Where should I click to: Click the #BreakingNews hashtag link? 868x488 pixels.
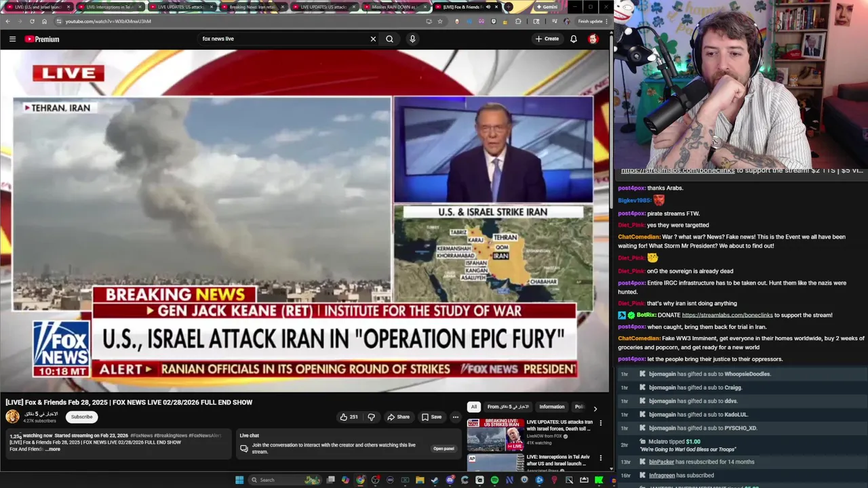(x=170, y=436)
